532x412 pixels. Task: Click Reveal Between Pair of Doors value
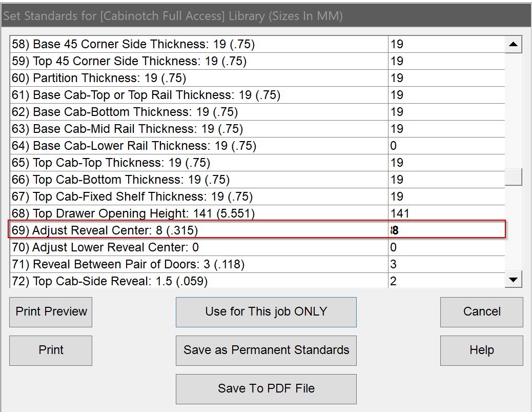click(446, 264)
